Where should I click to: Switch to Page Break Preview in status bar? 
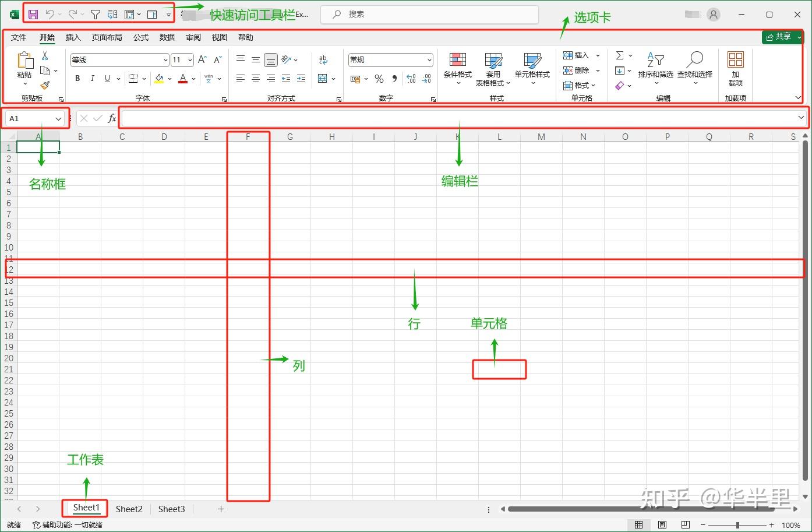pos(686,525)
